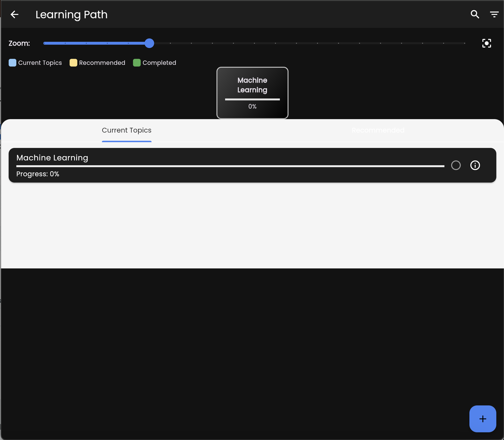
Task: Click the 0% label in graph node
Action: (x=252, y=107)
